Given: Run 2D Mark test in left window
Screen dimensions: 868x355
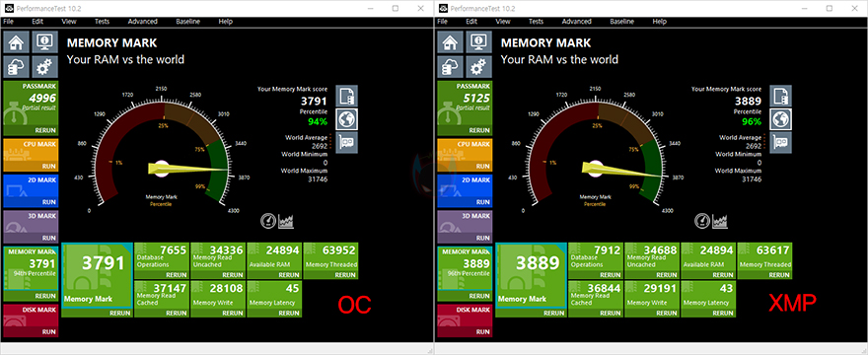Looking at the screenshot, I should (x=48, y=203).
